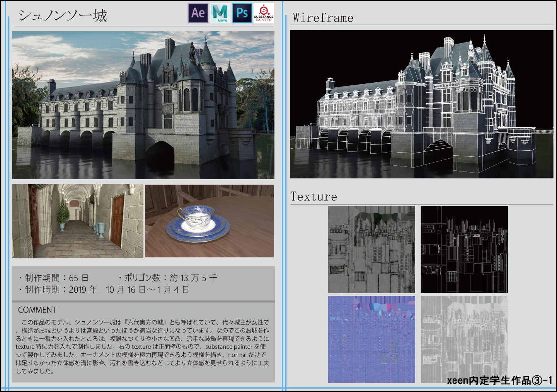Select the main castle render image
This screenshot has height=392, width=557.
[x=143, y=105]
